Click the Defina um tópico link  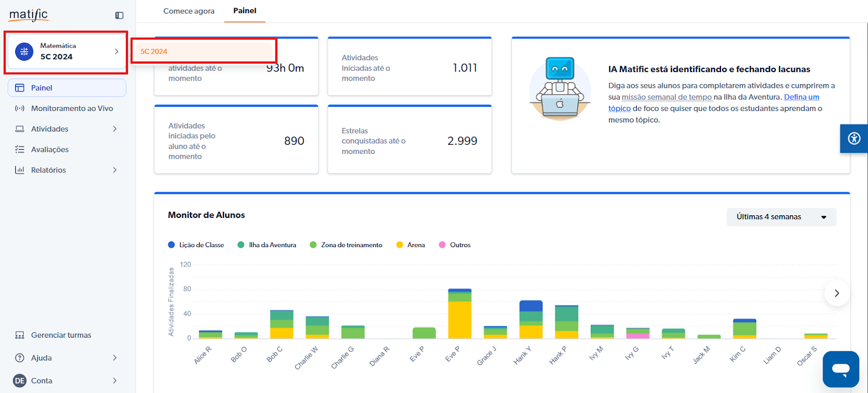click(x=801, y=97)
